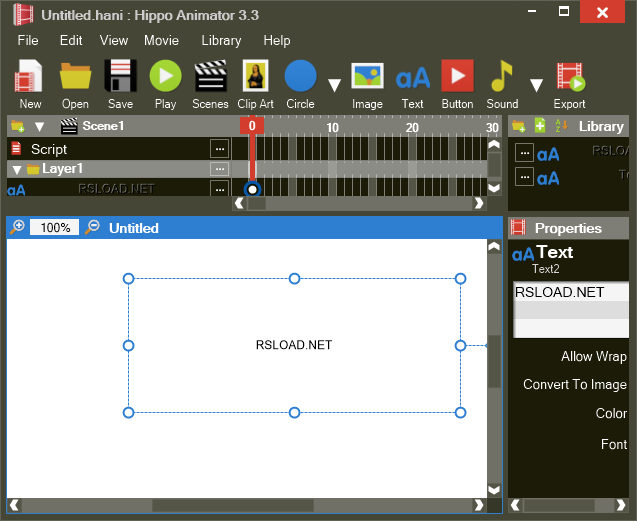This screenshot has width=637, height=521.
Task: Open the dropdown arrow beside Sound
Action: (x=536, y=85)
